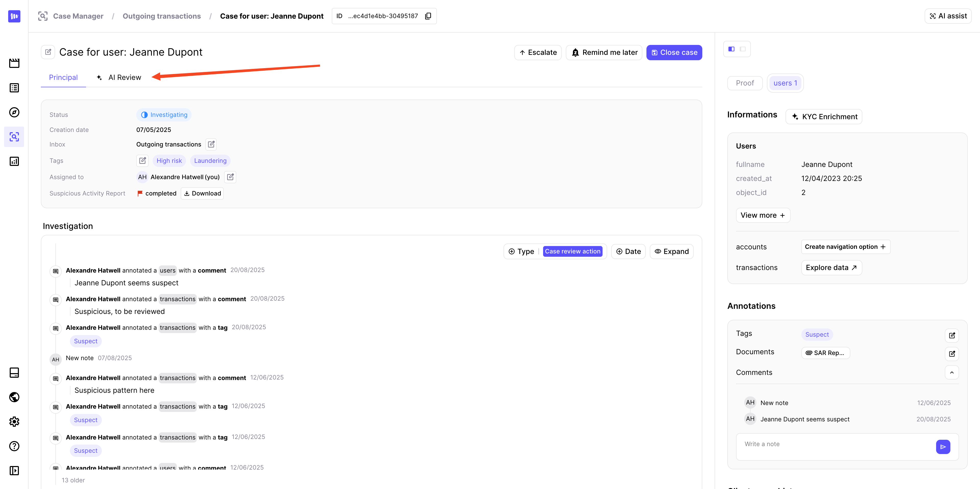This screenshot has height=489, width=980.
Task: Edit annotation Documents pencil icon
Action: [952, 353]
